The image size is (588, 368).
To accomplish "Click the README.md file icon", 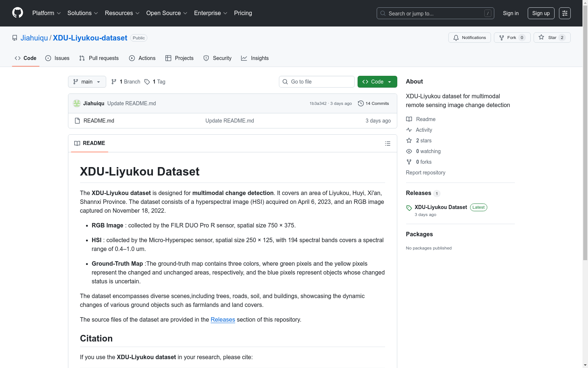I will 77,121.
